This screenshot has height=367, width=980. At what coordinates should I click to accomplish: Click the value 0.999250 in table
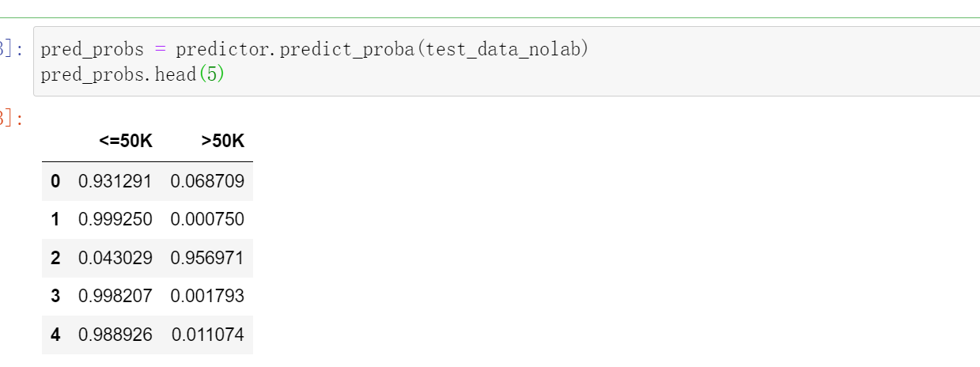pos(115,220)
